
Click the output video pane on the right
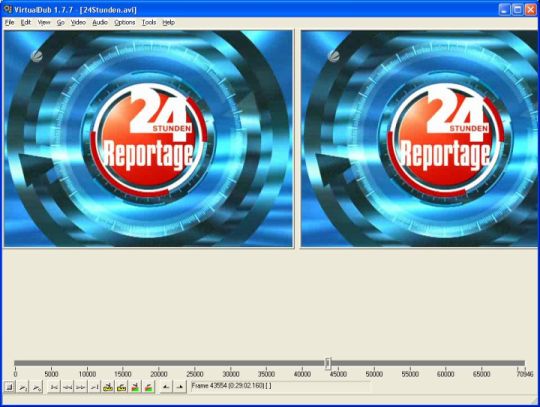coord(419,138)
